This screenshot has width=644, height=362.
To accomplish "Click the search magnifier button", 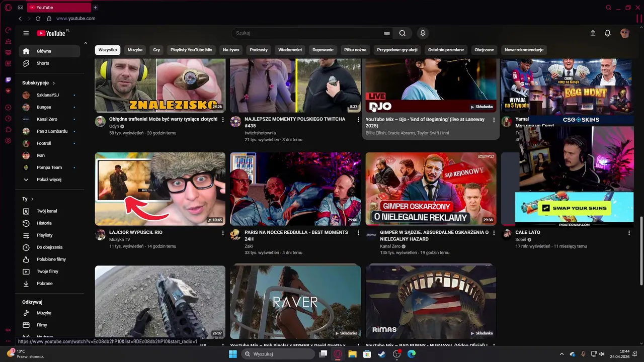I will click(x=403, y=33).
